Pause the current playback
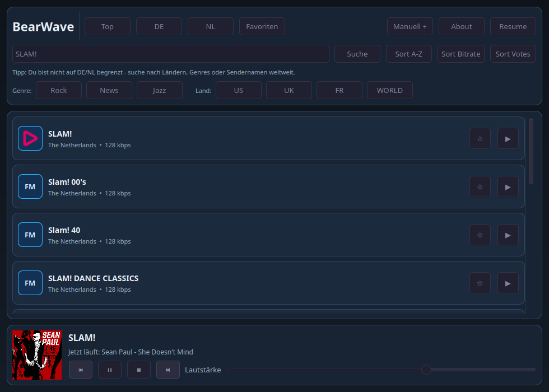 pyautogui.click(x=110, y=370)
